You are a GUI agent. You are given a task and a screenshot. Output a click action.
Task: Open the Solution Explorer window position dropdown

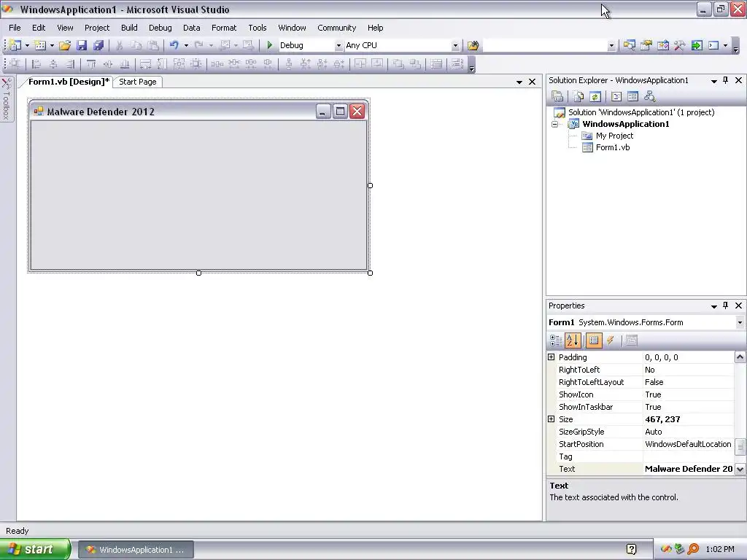click(713, 80)
